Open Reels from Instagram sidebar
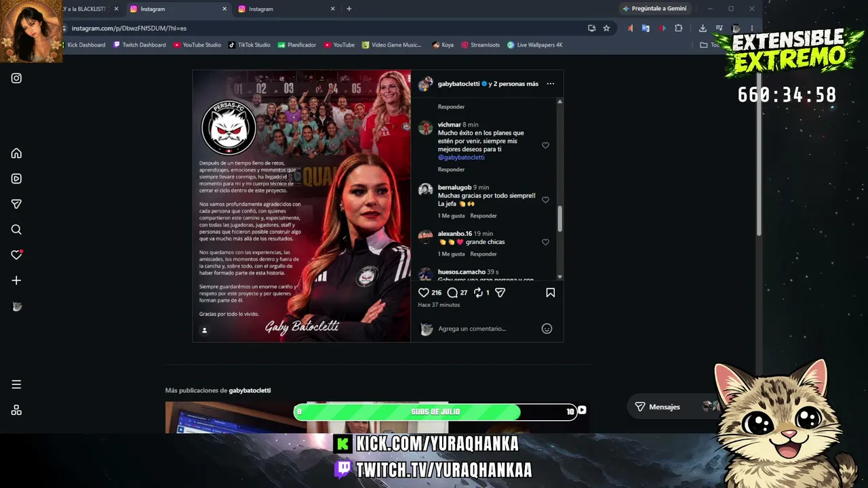This screenshot has height=488, width=868. click(x=16, y=179)
